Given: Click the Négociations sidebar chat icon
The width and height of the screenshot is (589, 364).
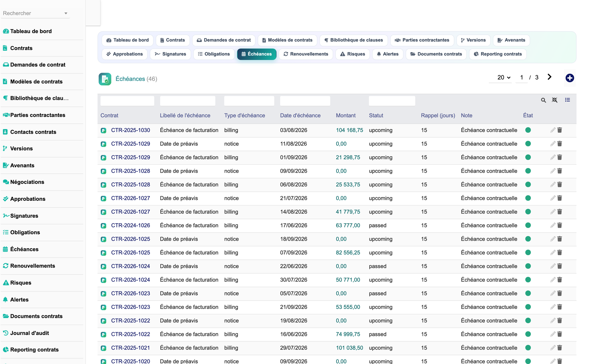Looking at the screenshot, I should [6, 182].
